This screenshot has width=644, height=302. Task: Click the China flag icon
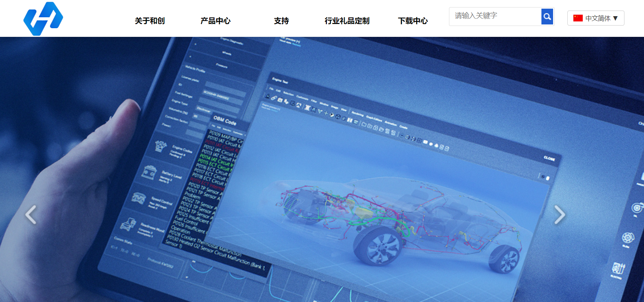[x=577, y=18]
